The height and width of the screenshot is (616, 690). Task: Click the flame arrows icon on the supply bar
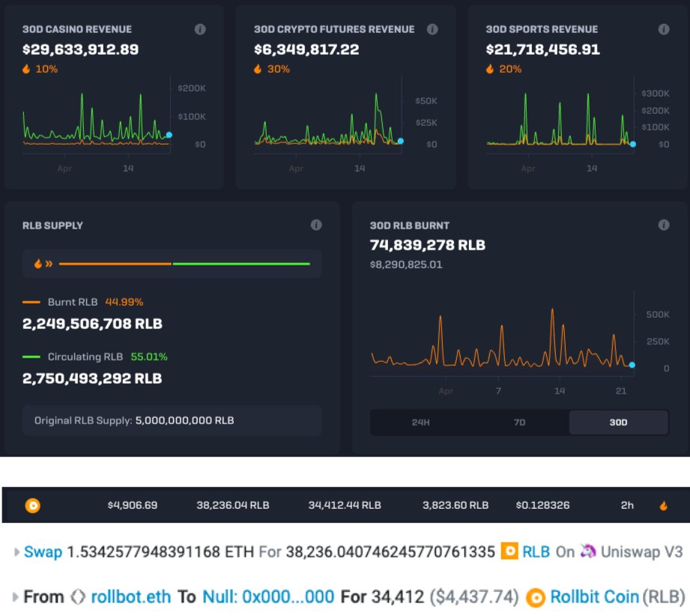tap(43, 264)
